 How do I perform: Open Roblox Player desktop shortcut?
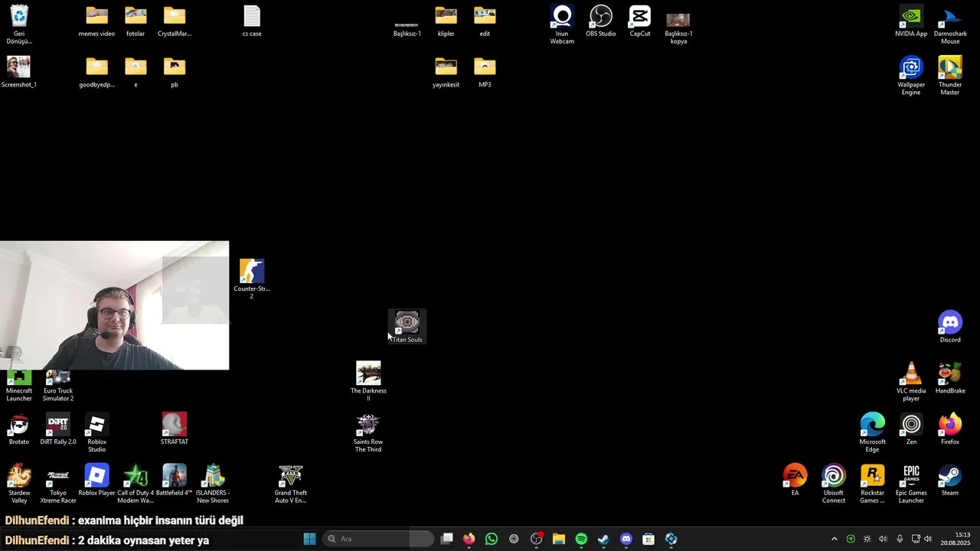[96, 481]
